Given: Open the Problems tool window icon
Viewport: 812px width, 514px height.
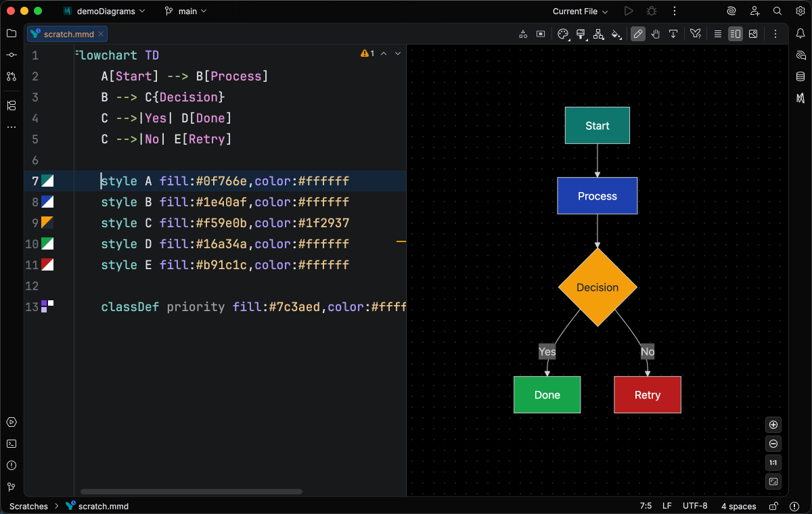Looking at the screenshot, I should tap(11, 465).
